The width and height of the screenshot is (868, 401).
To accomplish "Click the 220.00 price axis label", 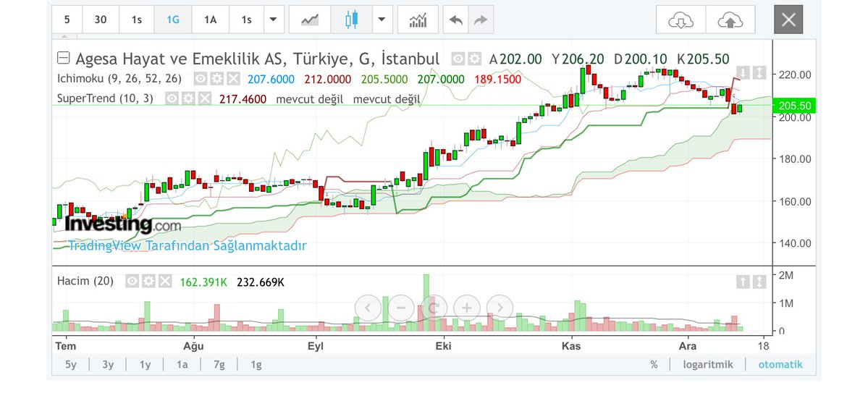I will [x=796, y=75].
